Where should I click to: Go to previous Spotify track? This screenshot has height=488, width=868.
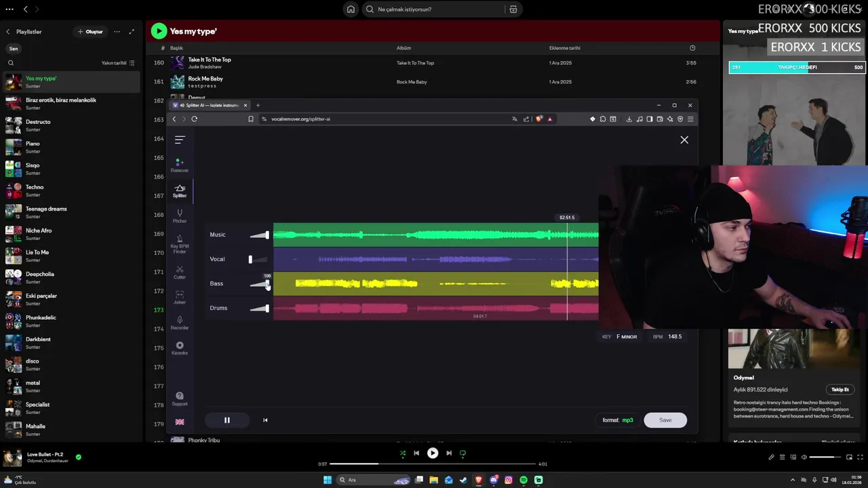pos(416,453)
